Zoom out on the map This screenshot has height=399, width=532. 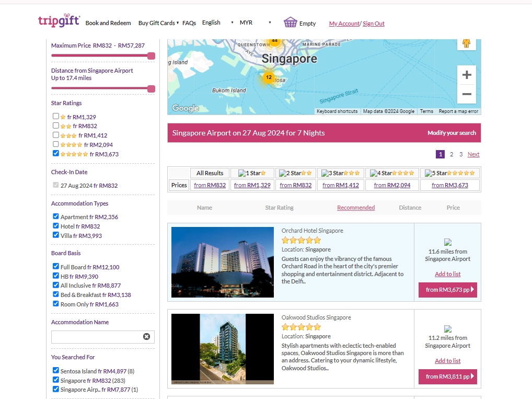[x=467, y=94]
